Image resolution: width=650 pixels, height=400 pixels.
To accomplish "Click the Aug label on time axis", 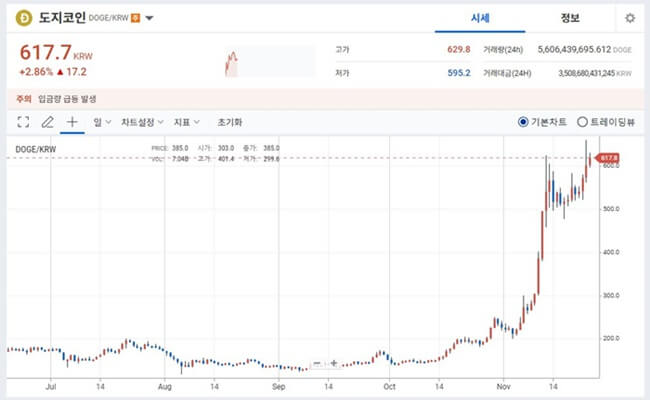I will point(165,386).
